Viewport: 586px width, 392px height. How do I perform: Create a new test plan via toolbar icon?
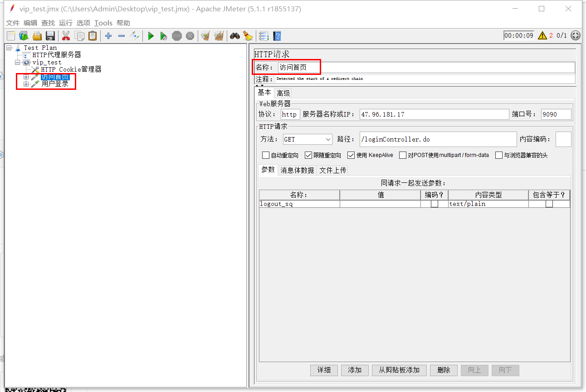pos(10,36)
